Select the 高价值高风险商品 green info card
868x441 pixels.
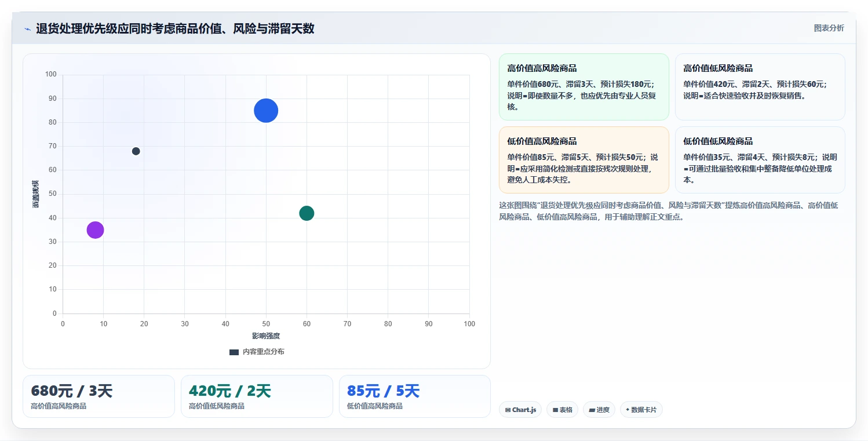click(583, 87)
